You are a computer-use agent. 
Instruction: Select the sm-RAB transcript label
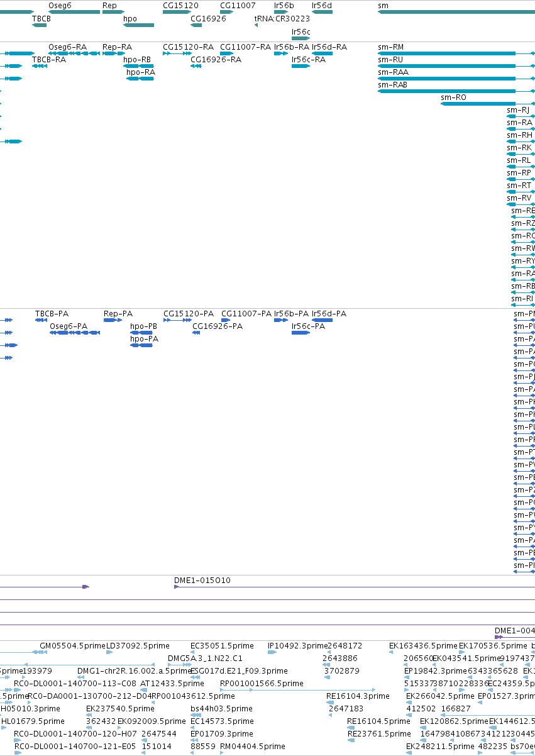[392, 84]
